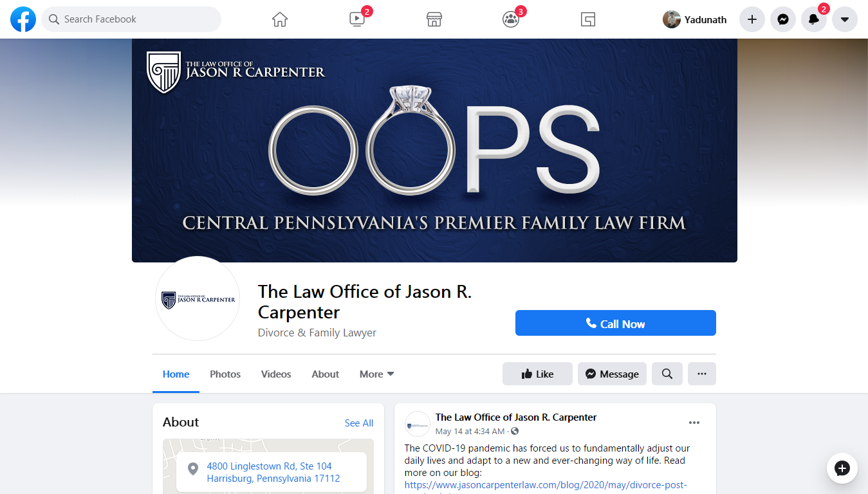Click the post author's avatar
Screen dimensions: 868x494
coord(418,424)
